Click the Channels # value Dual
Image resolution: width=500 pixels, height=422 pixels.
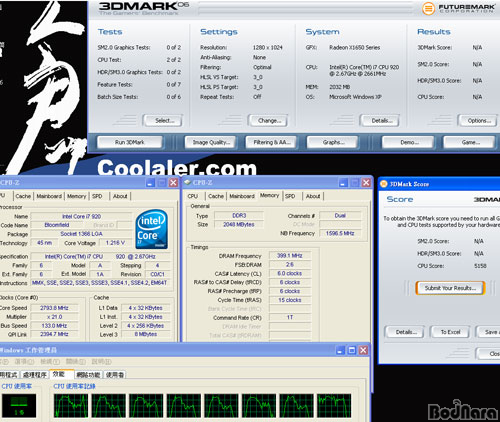coord(340,216)
